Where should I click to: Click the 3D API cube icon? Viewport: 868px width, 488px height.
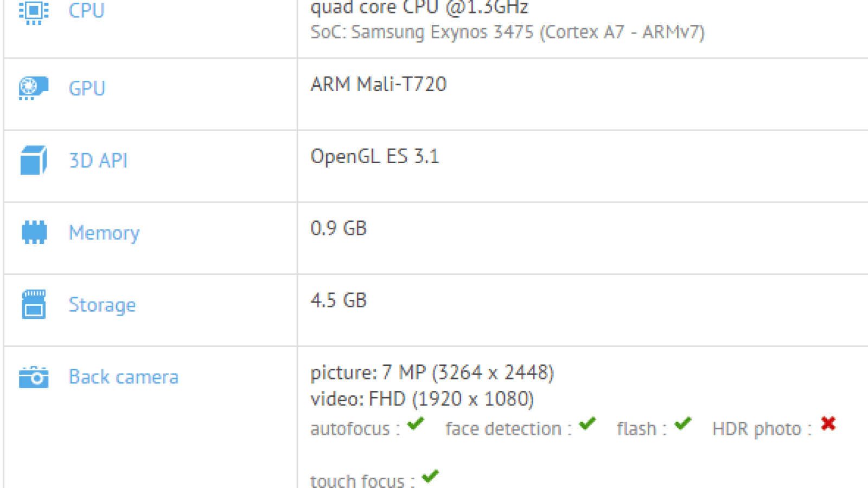coord(34,160)
